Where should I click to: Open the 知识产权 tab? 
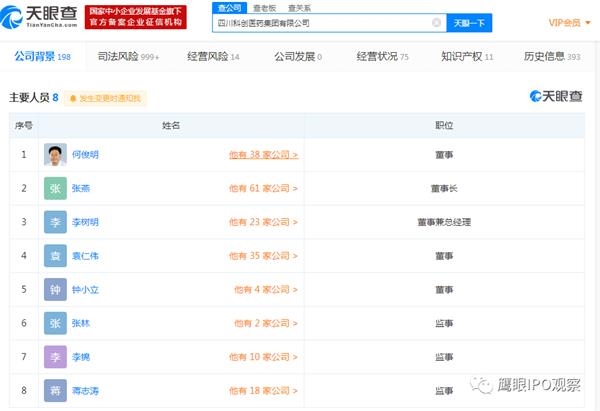click(467, 57)
